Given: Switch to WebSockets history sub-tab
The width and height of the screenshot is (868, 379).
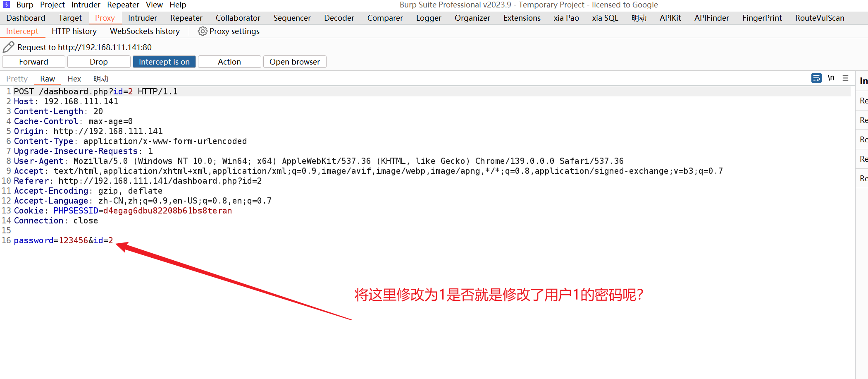Looking at the screenshot, I should [x=145, y=31].
